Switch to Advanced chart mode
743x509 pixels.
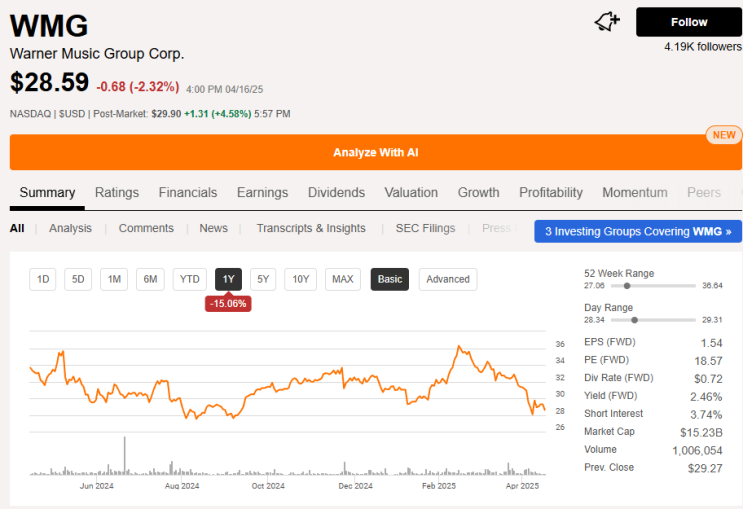click(x=447, y=279)
